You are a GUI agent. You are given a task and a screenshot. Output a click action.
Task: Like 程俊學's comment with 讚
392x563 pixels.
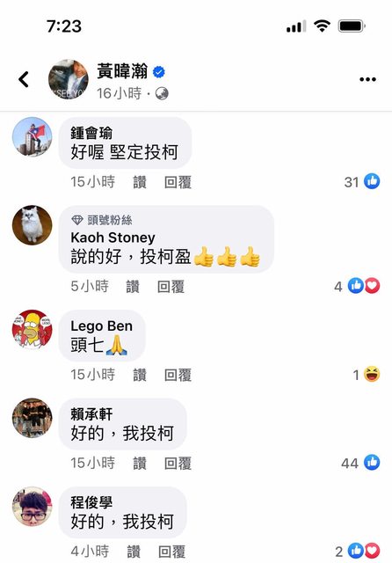pos(134,552)
